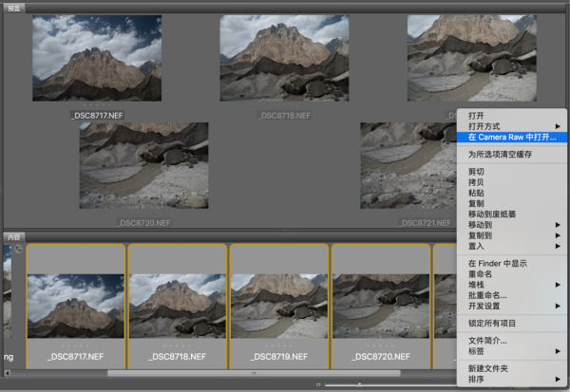This screenshot has width=570, height=392.
Task: Switch to the 内容 panel tab
Action: [x=14, y=237]
